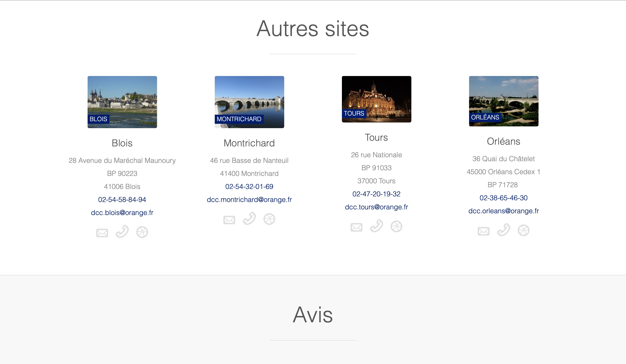
Task: Click address 46 rue Basse de Nanteuil
Action: click(x=249, y=161)
